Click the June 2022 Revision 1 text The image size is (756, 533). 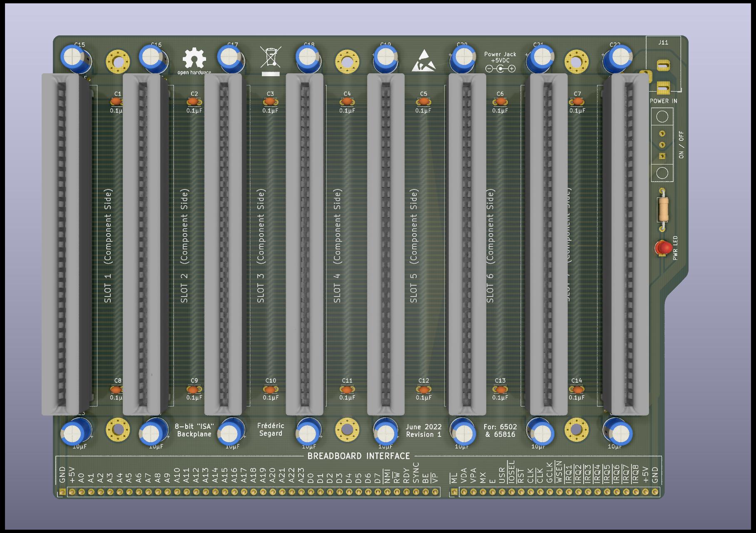pyautogui.click(x=423, y=431)
